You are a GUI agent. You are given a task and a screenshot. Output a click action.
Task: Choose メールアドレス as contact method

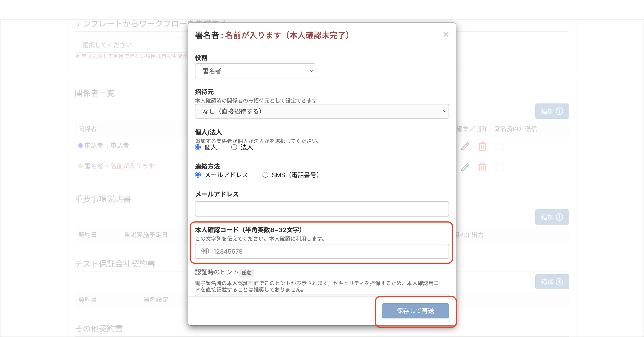198,175
